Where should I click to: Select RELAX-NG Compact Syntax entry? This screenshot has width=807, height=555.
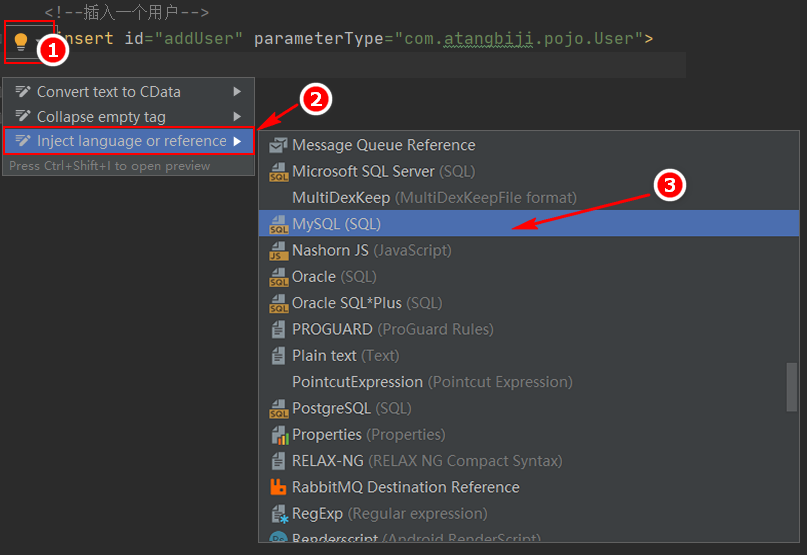coord(529,460)
